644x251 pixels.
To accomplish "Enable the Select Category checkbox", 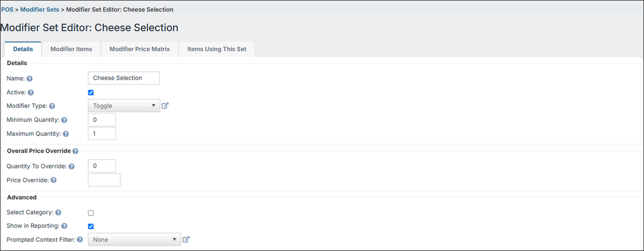I will click(x=91, y=213).
